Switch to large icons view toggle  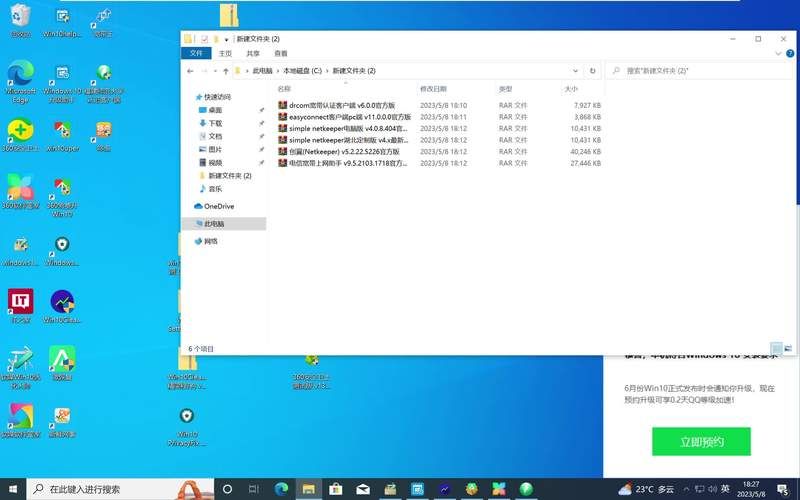788,348
